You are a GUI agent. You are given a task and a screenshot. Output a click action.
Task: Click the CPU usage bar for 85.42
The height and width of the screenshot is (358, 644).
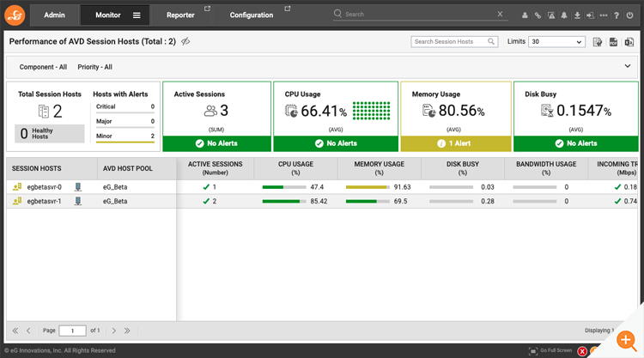(284, 201)
